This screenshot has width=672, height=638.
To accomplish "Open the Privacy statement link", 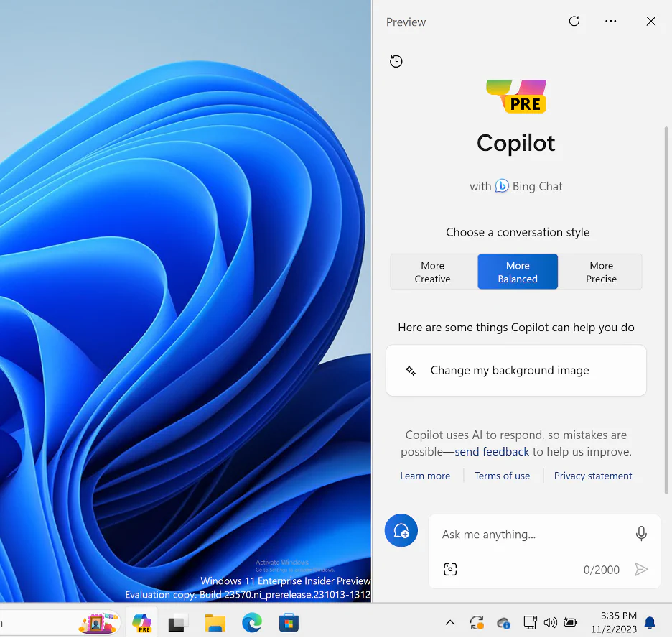I will pyautogui.click(x=593, y=475).
